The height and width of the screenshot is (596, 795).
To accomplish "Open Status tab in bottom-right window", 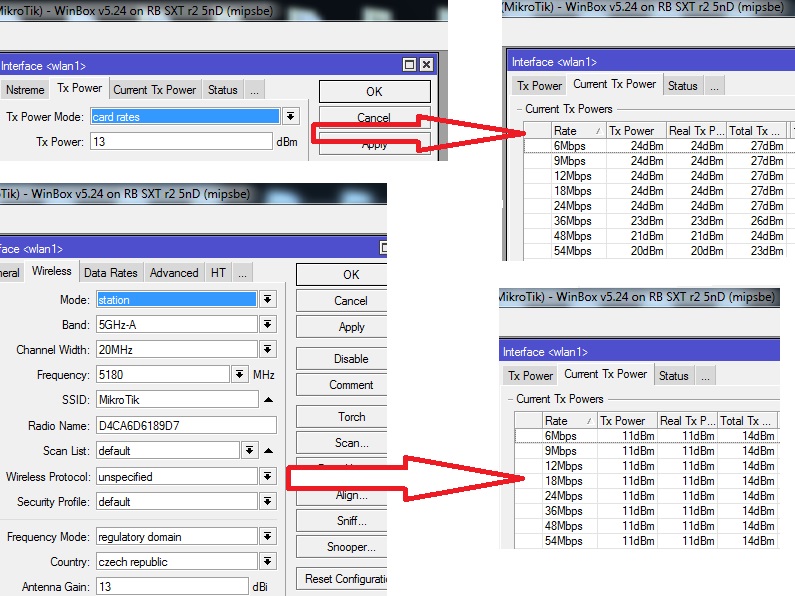I will (673, 376).
